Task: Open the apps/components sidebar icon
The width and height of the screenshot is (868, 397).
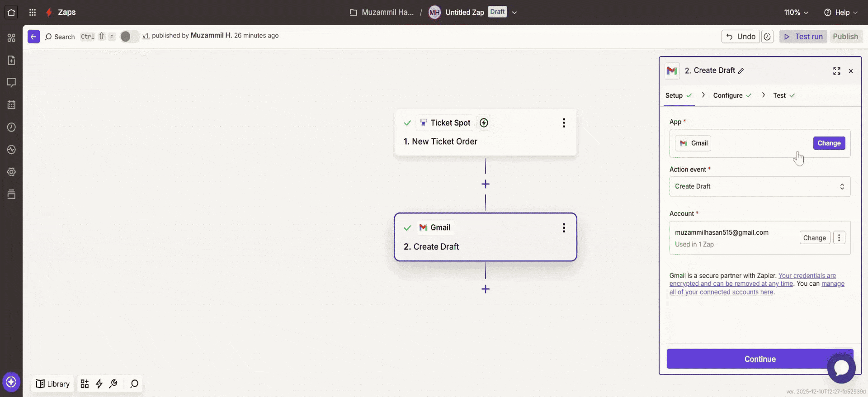Action: [x=11, y=38]
